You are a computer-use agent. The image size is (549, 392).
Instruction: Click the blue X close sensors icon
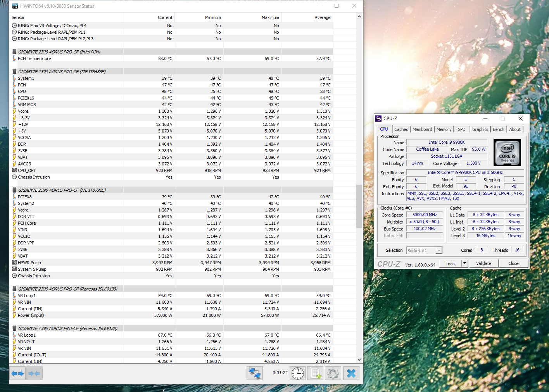point(351,373)
